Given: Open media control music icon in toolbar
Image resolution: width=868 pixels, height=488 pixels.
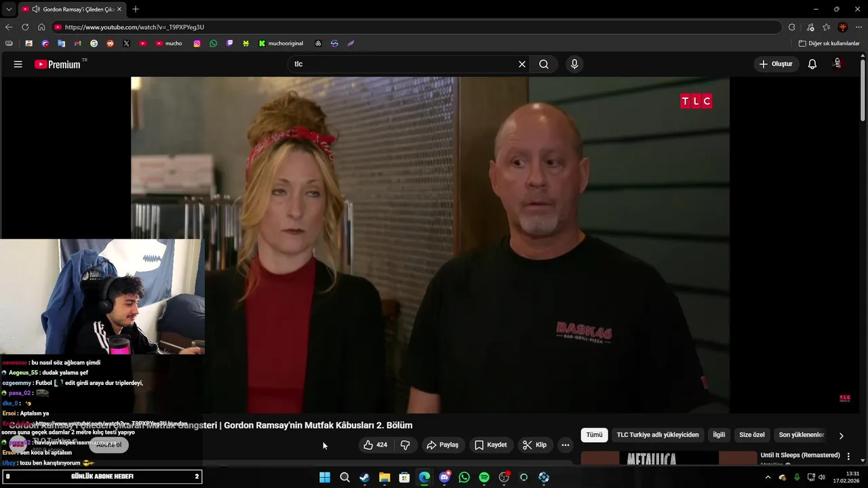Looking at the screenshot, I should tap(810, 27).
